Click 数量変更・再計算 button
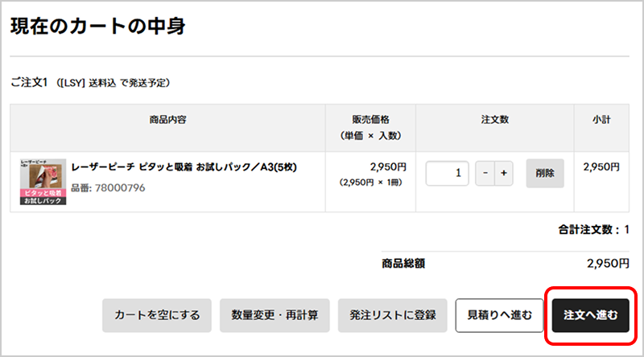This screenshot has width=644, height=357. (x=275, y=315)
